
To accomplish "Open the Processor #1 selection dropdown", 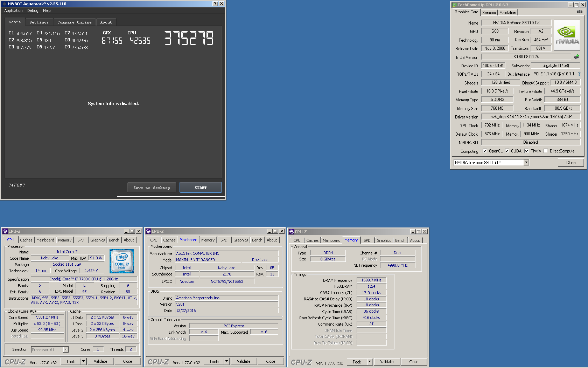I will pos(65,350).
